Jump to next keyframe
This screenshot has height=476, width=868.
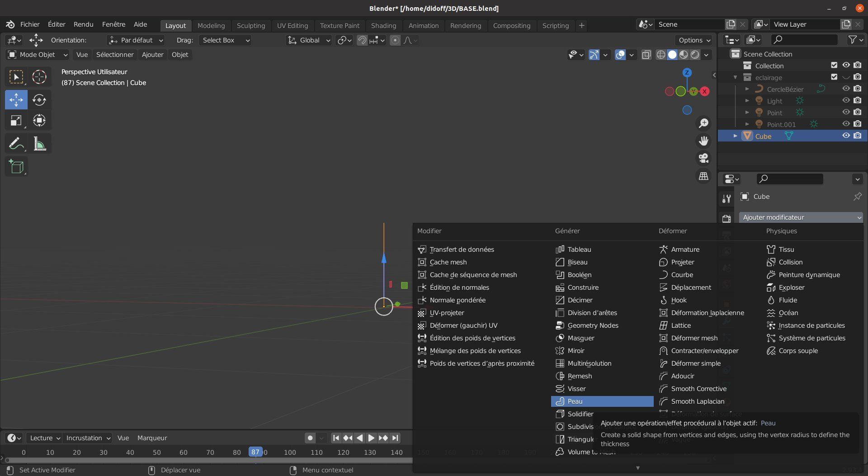(383, 438)
